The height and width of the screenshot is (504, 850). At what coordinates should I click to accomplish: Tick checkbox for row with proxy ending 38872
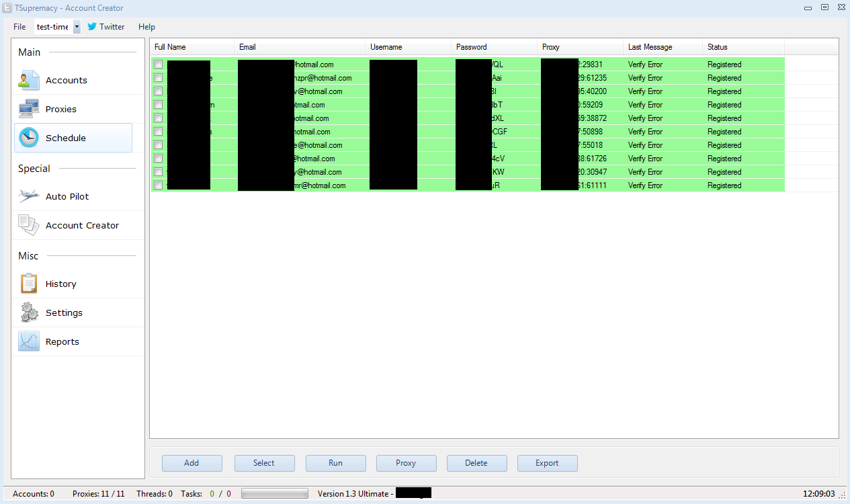[x=158, y=118]
